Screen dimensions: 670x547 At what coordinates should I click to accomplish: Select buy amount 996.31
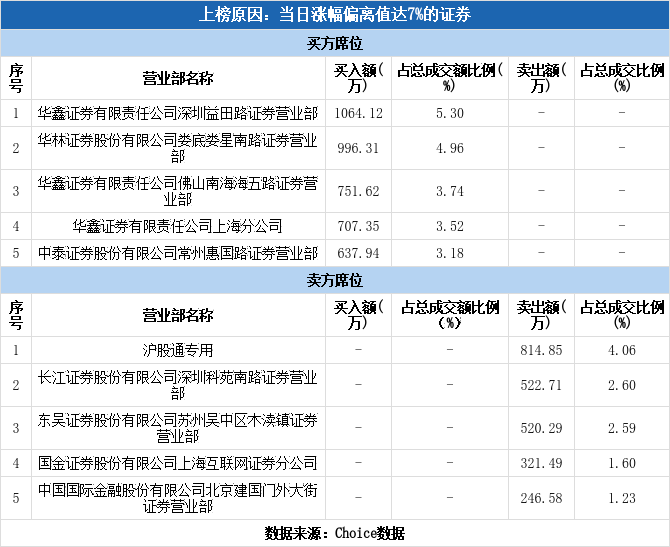(x=358, y=148)
